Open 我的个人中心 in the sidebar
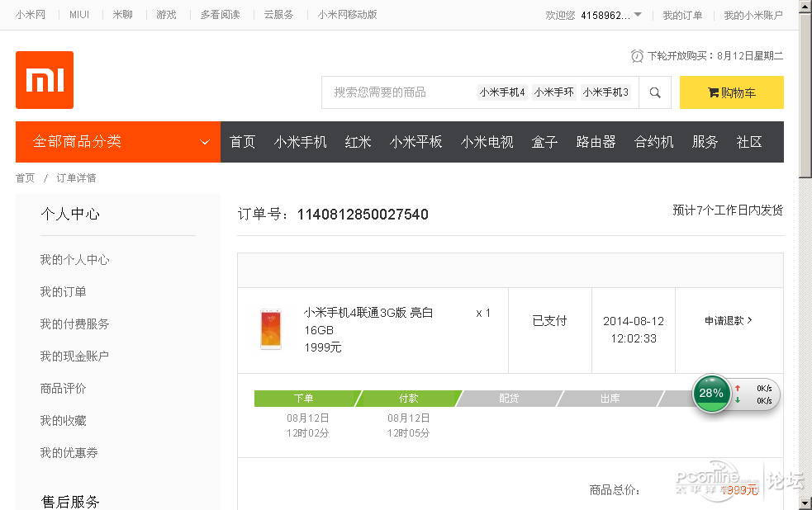The height and width of the screenshot is (510, 812). [74, 260]
